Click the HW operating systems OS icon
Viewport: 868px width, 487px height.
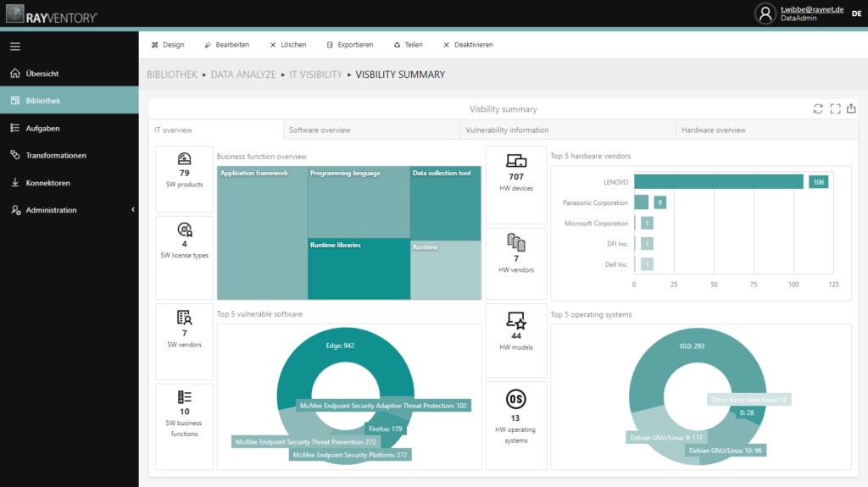pos(516,399)
